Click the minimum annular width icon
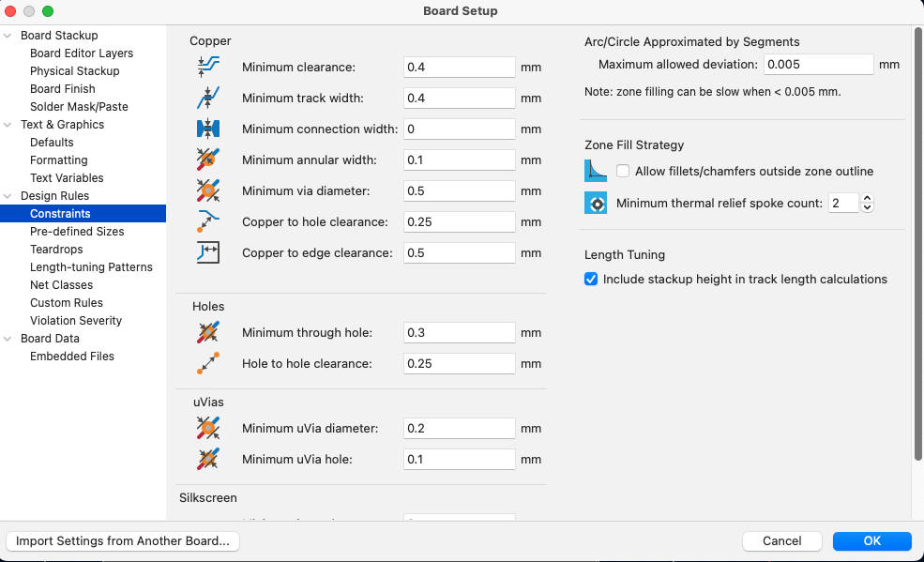This screenshot has height=562, width=924. 208,160
